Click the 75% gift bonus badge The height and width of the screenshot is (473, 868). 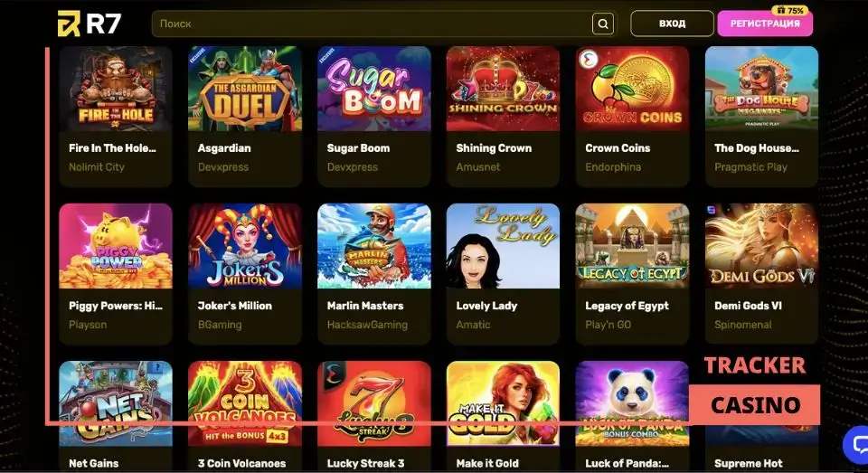click(790, 10)
